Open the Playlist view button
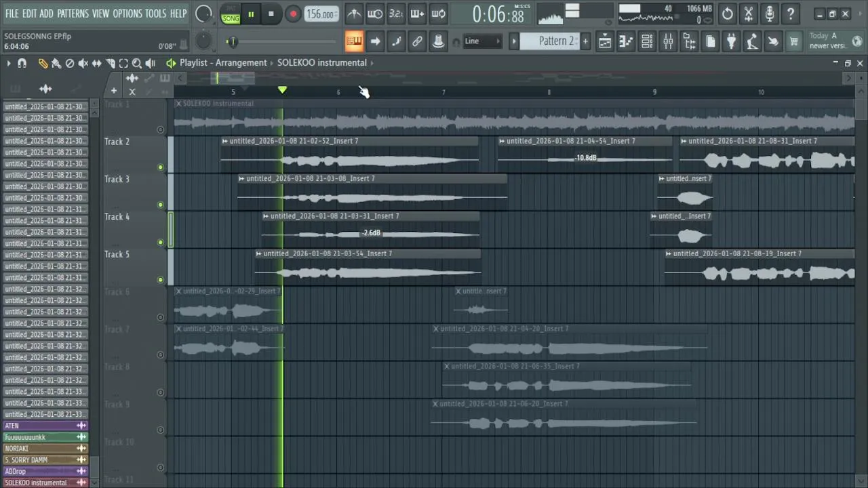The width and height of the screenshot is (868, 488). 605,42
